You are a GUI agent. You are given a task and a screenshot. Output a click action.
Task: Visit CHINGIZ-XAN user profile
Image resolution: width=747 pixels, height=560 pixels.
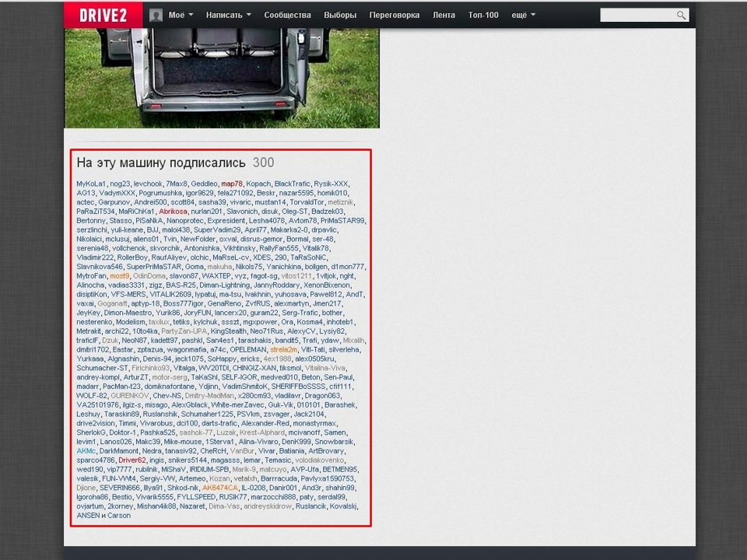(254, 368)
